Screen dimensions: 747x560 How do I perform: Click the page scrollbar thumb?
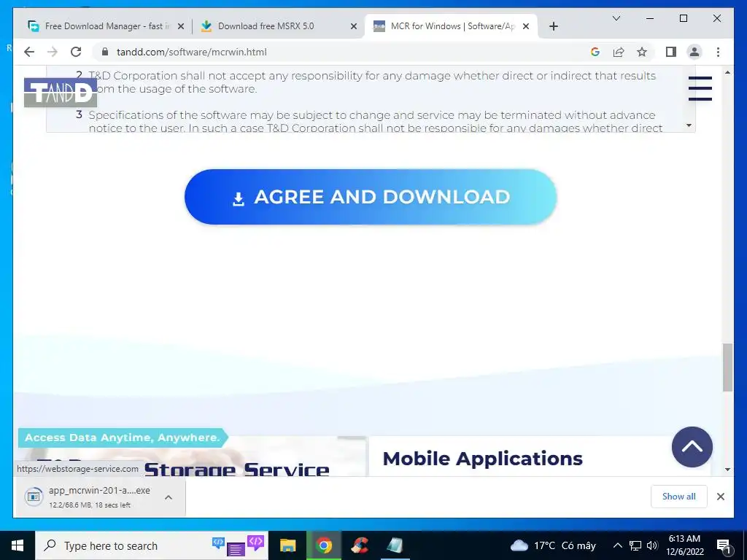[727, 367]
